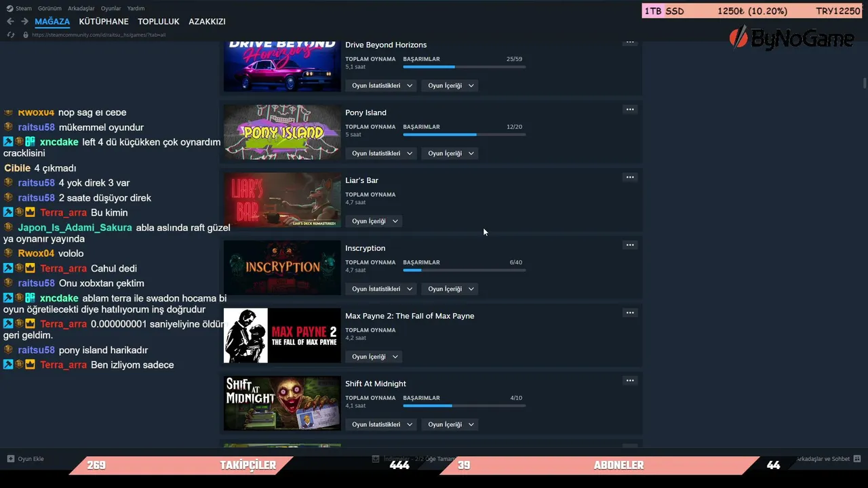Click the Shift At Midnight achievement progress bar
Viewport: 868px width, 488px height.
pyautogui.click(x=465, y=406)
